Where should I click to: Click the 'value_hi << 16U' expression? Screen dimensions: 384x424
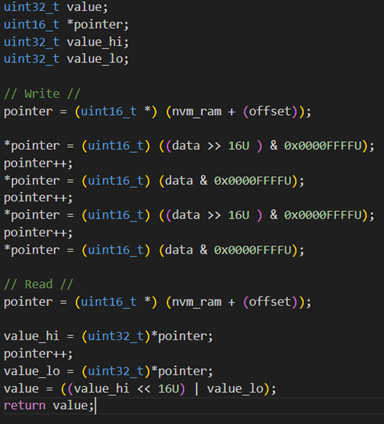(x=126, y=388)
